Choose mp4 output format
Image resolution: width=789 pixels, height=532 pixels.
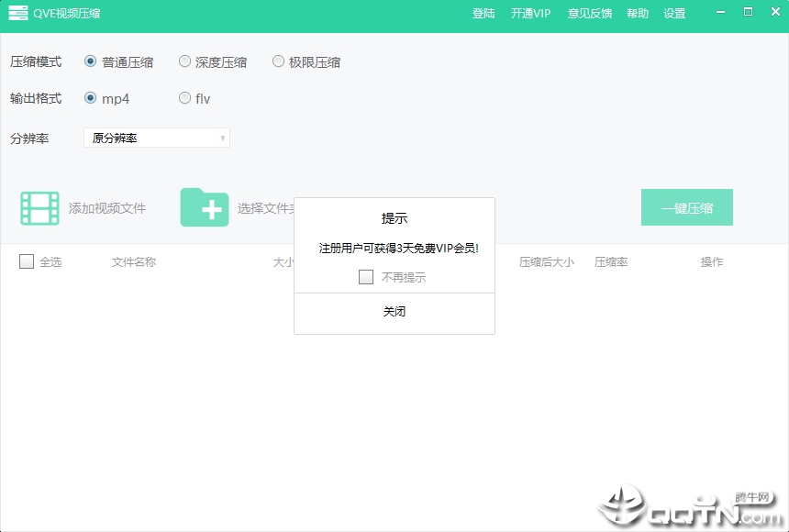tap(90, 97)
